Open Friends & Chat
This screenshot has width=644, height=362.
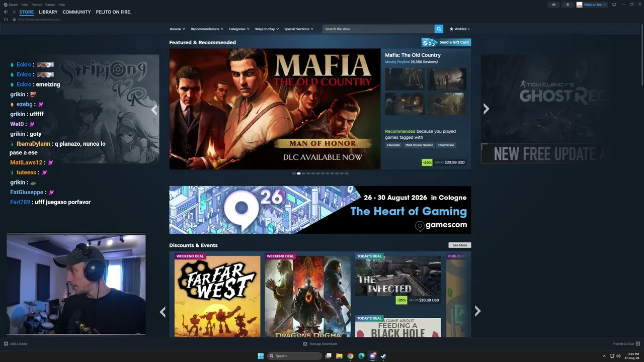pyautogui.click(x=625, y=344)
